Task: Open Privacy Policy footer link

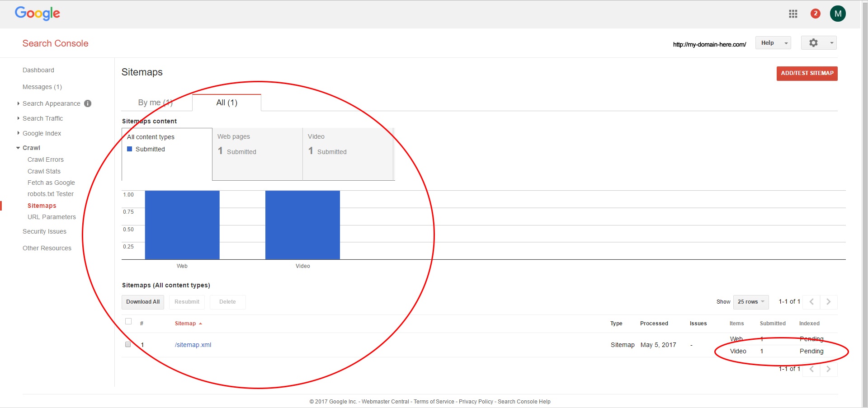Action: (476, 402)
